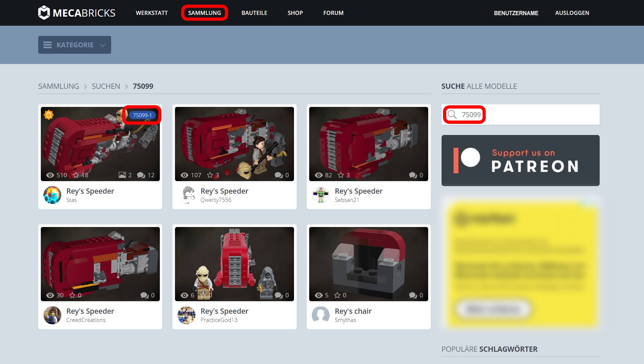The height and width of the screenshot is (364, 644).
Task: Click the 75099-1 set tag
Action: tap(142, 115)
